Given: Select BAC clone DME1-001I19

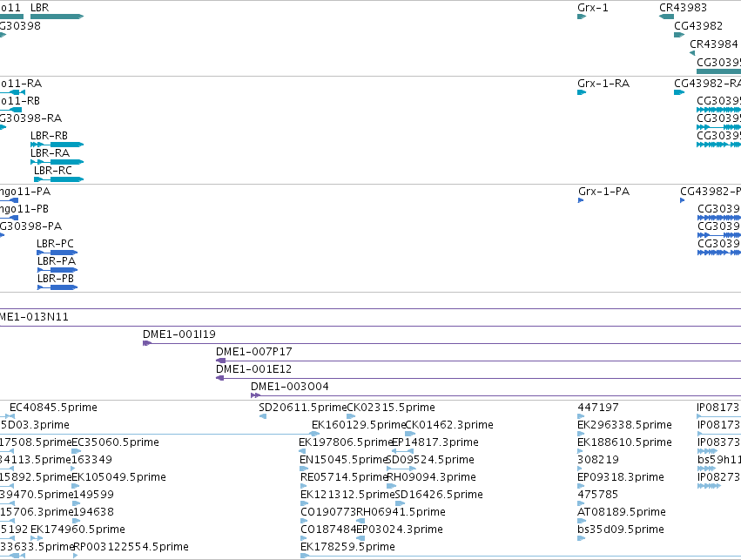Looking at the screenshot, I should (441, 343).
